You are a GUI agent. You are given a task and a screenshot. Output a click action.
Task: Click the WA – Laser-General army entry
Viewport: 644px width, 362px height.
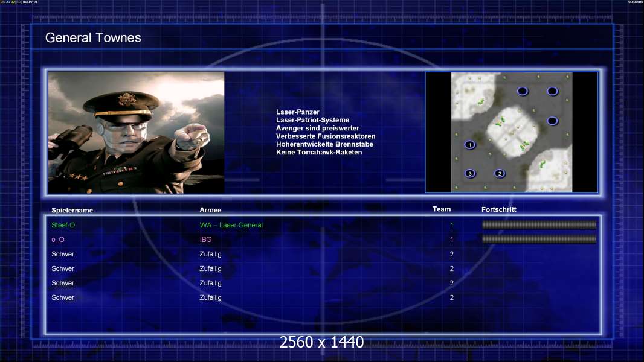[231, 225]
